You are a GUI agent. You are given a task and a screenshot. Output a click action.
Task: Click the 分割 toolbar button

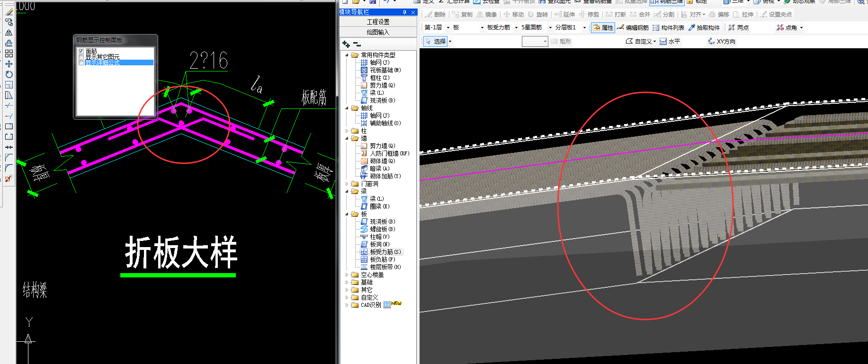click(x=664, y=14)
